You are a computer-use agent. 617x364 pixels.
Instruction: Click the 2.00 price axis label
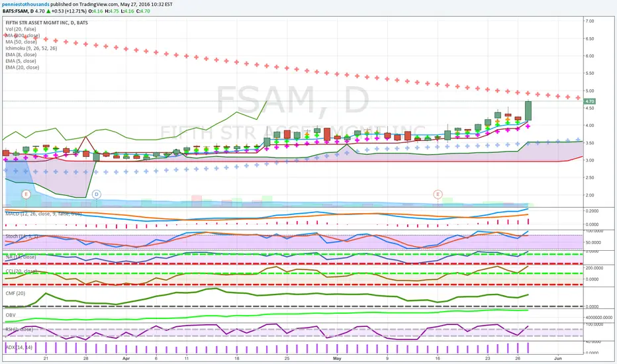[x=589, y=195]
